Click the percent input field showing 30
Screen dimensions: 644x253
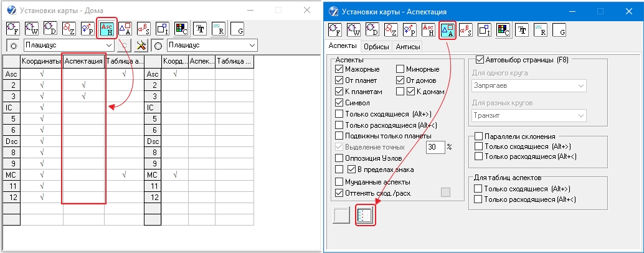[435, 147]
